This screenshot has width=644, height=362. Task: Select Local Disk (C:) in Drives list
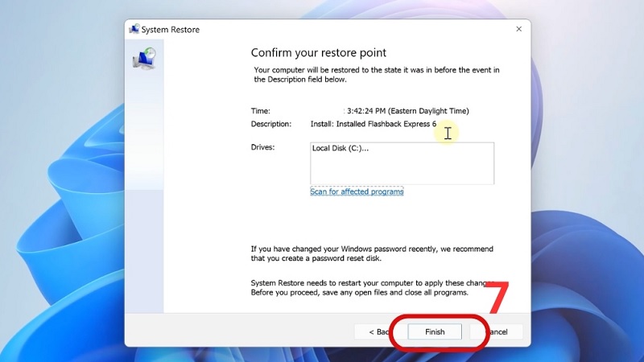pyautogui.click(x=340, y=149)
